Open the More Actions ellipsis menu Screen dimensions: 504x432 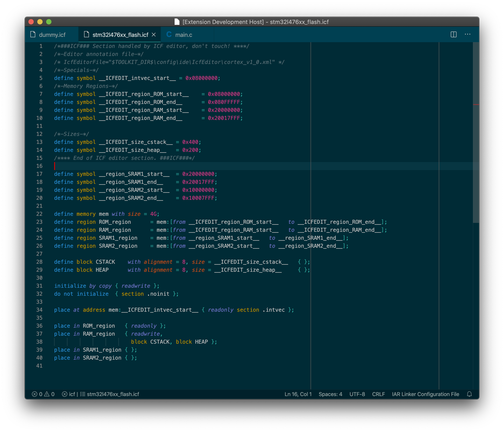[x=468, y=35]
